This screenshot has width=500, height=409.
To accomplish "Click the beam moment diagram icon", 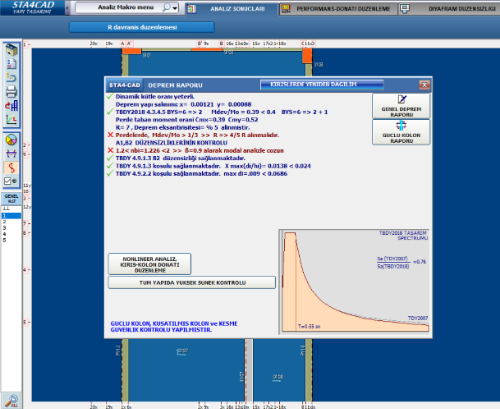I will coord(11,154).
